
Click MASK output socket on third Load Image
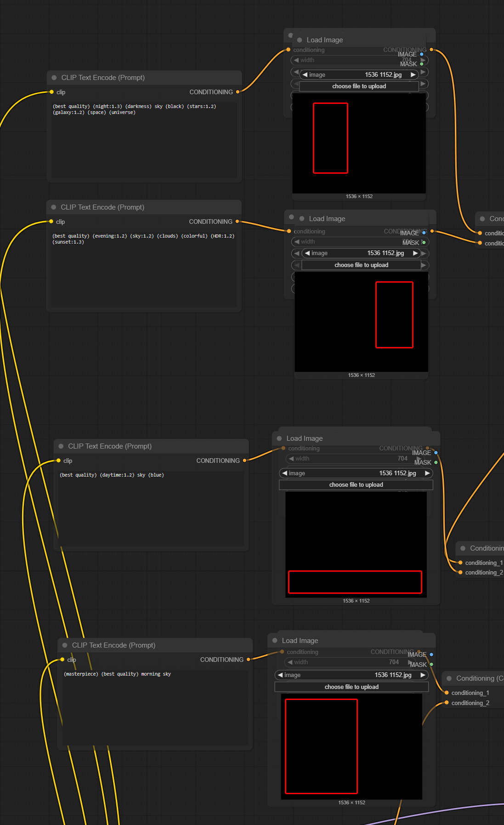436,462
